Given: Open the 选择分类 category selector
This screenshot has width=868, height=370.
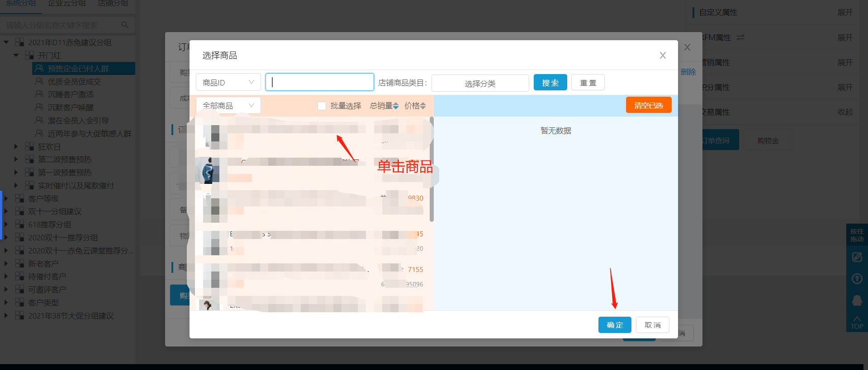Looking at the screenshot, I should [480, 83].
